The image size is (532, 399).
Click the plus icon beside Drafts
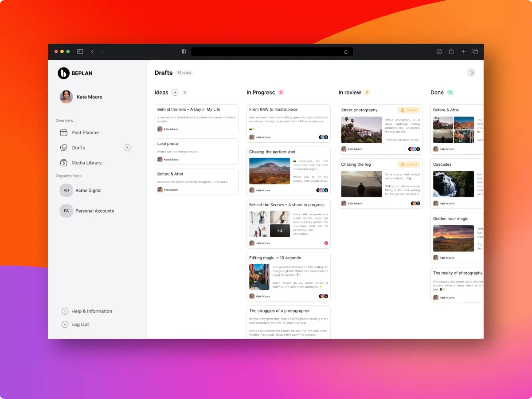(127, 148)
